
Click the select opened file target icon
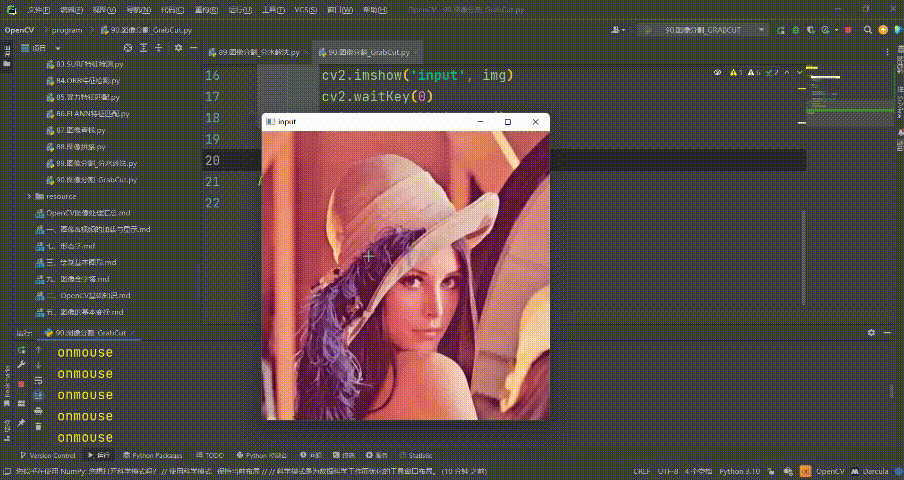[128, 48]
